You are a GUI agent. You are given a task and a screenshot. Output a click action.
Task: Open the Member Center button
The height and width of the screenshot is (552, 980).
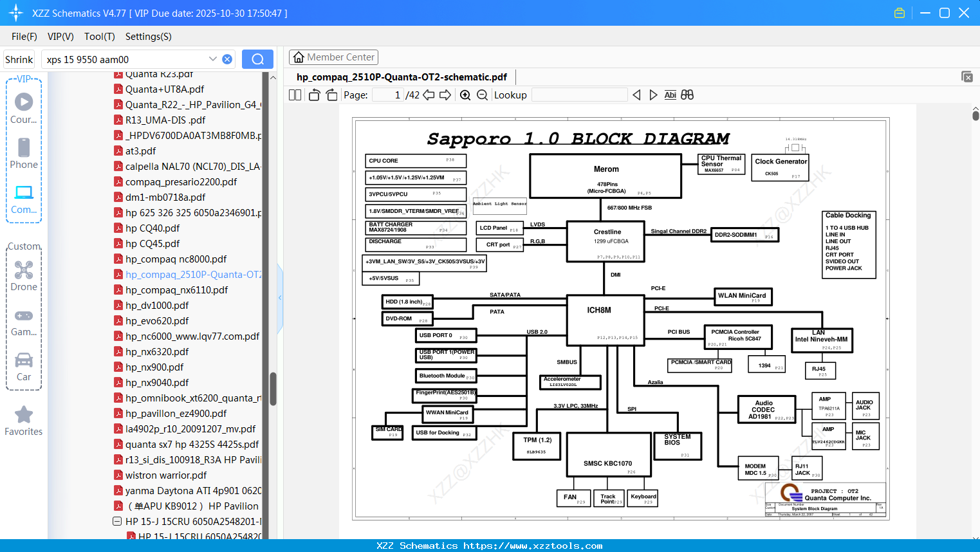pyautogui.click(x=333, y=57)
